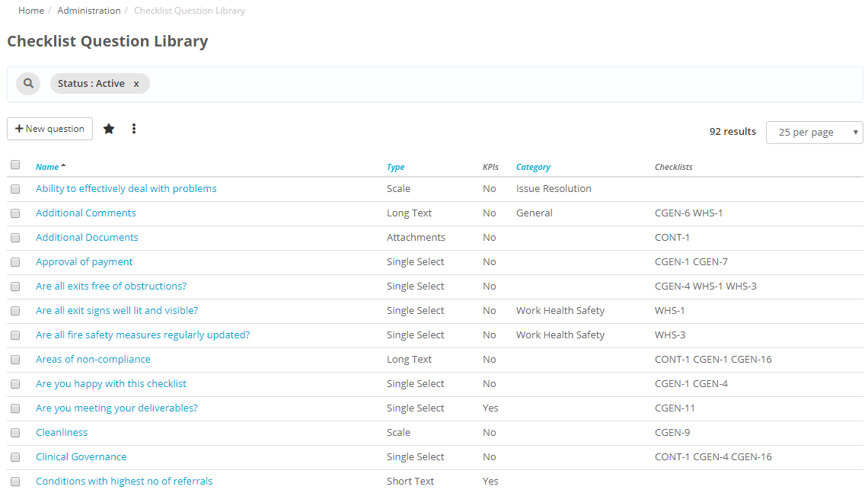Toggle the Name column sort arrow
The height and width of the screenshot is (493, 868).
[x=63, y=165]
